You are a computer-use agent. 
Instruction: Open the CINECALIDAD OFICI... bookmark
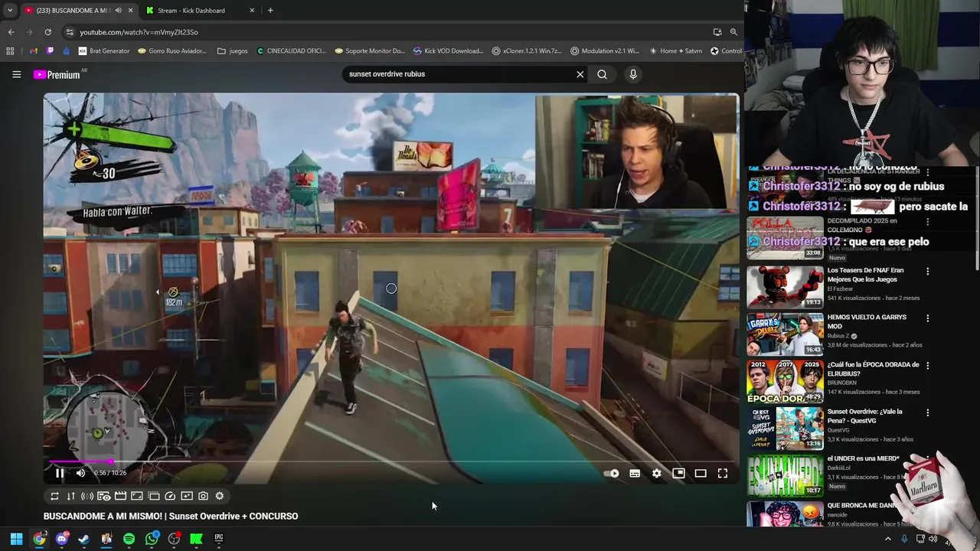click(x=291, y=51)
